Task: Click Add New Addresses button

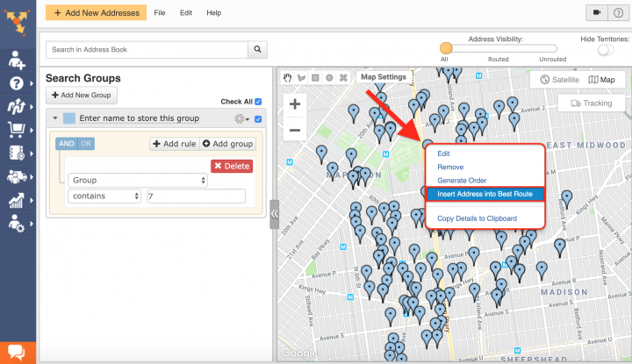Action: (96, 13)
